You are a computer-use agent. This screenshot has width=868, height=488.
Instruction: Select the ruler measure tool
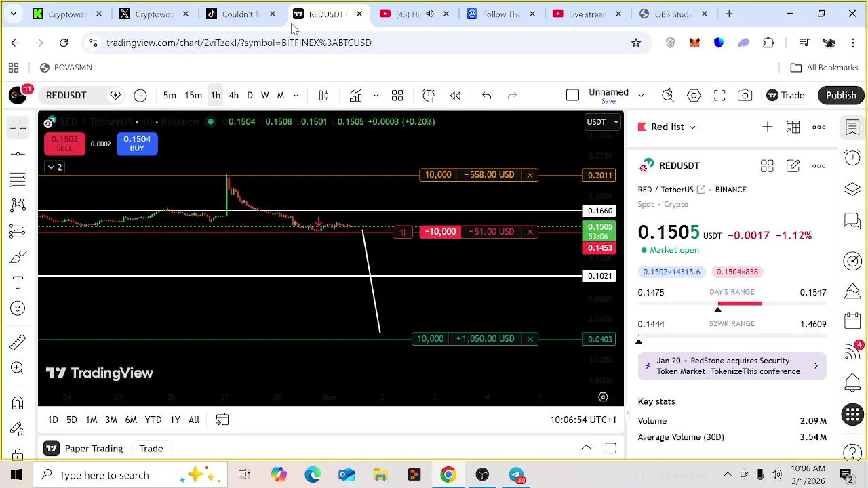coord(18,342)
